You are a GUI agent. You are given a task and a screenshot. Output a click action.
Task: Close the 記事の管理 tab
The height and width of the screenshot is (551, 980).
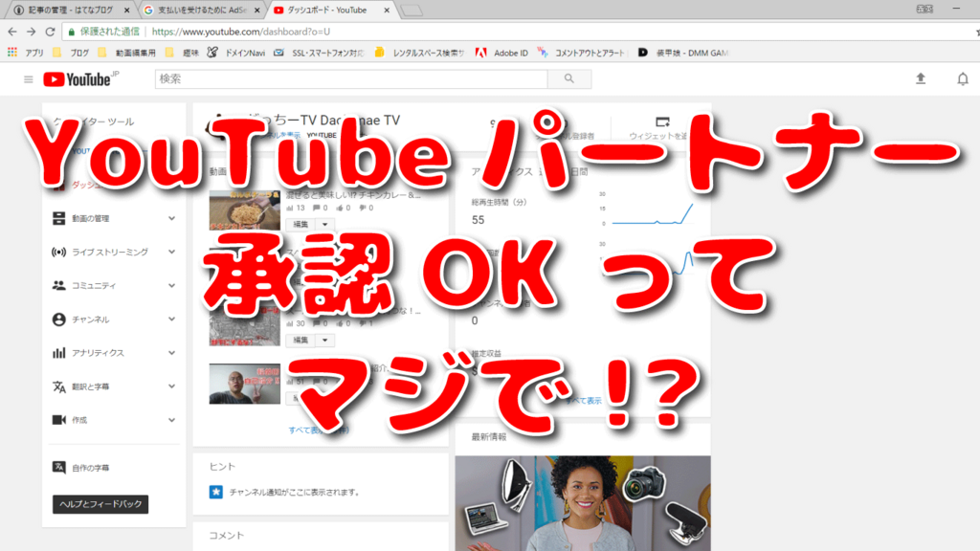pos(127,10)
